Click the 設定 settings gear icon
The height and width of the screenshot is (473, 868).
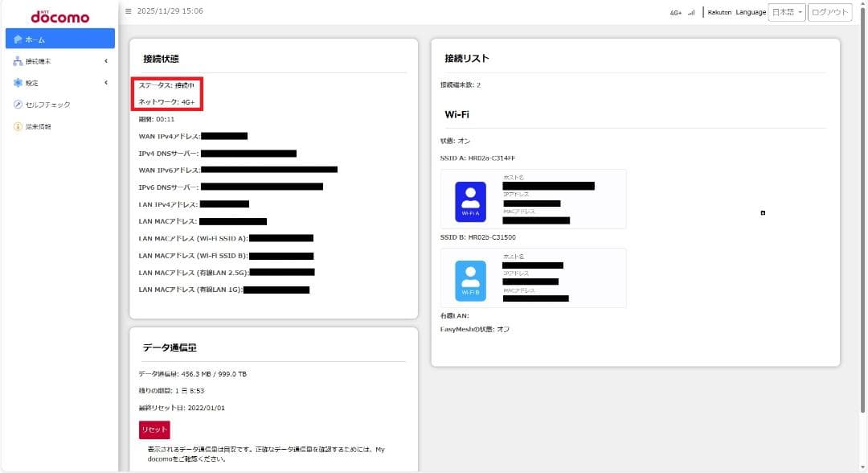pos(18,82)
